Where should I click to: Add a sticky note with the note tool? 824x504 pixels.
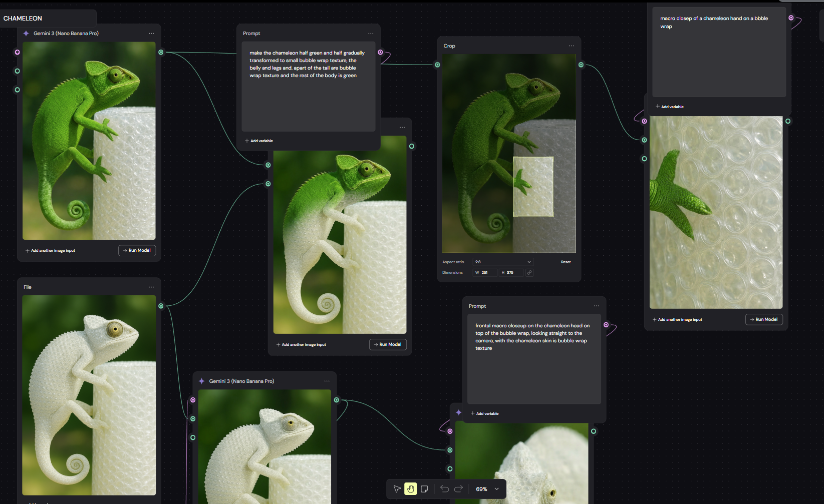[424, 489]
